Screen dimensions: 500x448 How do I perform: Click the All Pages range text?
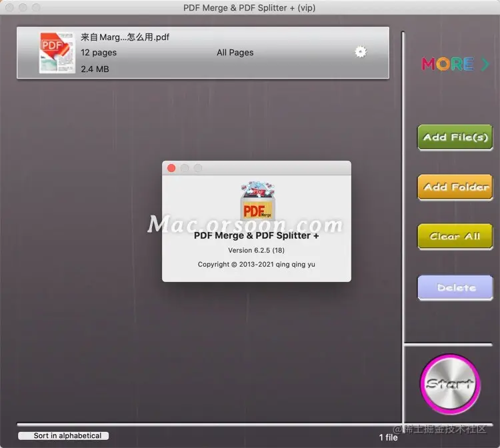point(235,53)
